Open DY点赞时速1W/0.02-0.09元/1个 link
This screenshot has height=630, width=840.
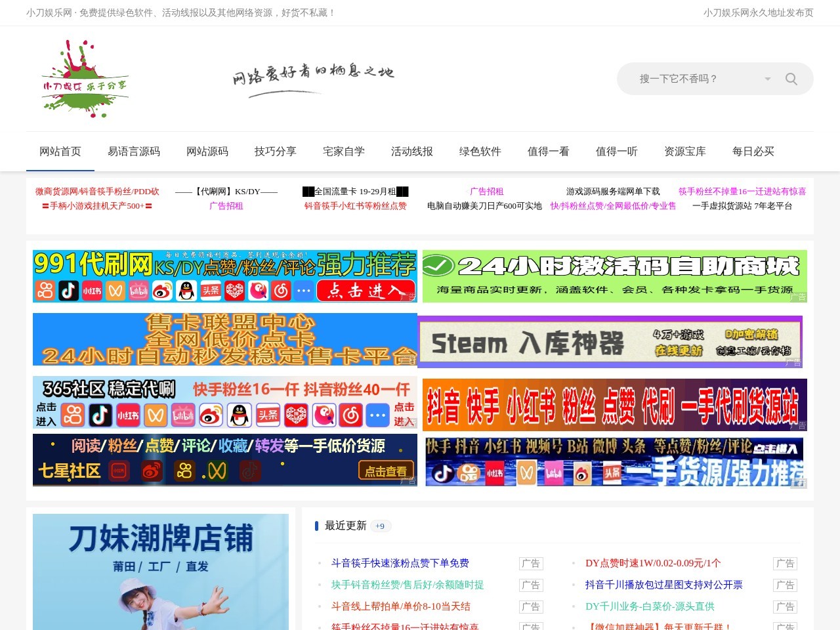tap(653, 563)
